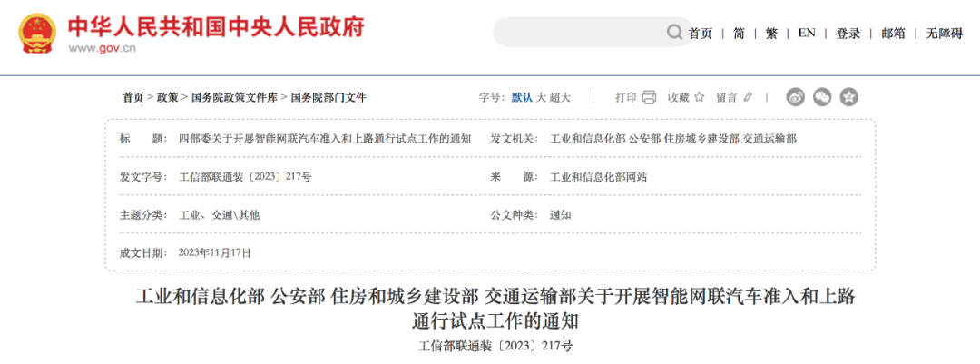Screen dimensions: 980x364
Task: Share via the Qzone star icon
Action: coord(848,97)
